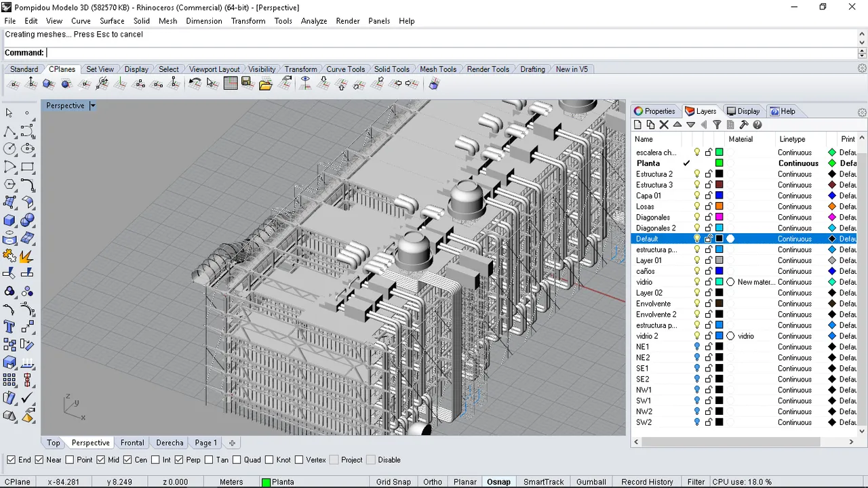
Task: Open the Perspective viewport dropdown arrow
Action: [92, 106]
